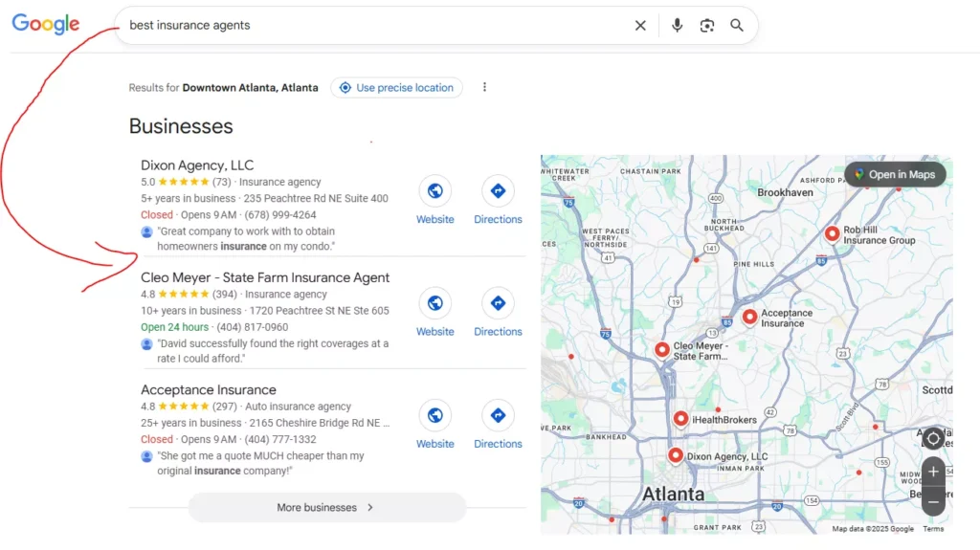Open the three-dot more options menu
The height and width of the screenshot is (550, 980).
(484, 87)
